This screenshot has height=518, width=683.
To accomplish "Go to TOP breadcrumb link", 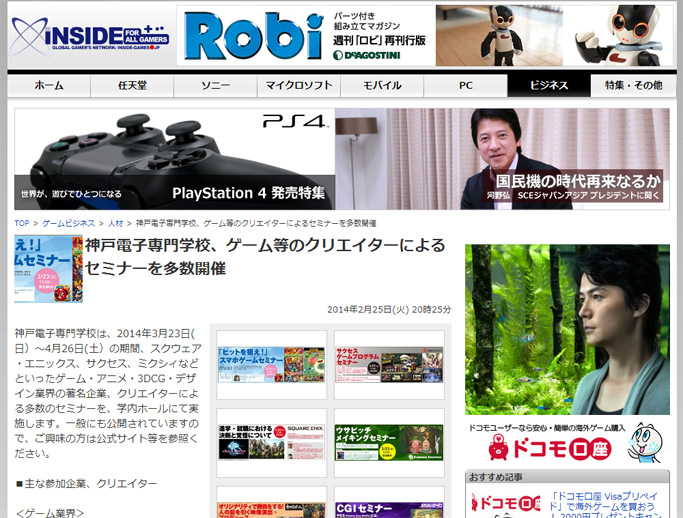I will click(x=21, y=223).
